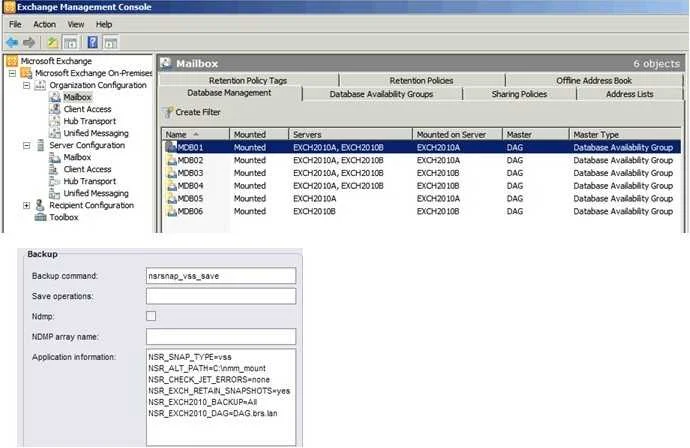Click the MDB06 database icon
The height and width of the screenshot is (448, 690).
pos(171,211)
